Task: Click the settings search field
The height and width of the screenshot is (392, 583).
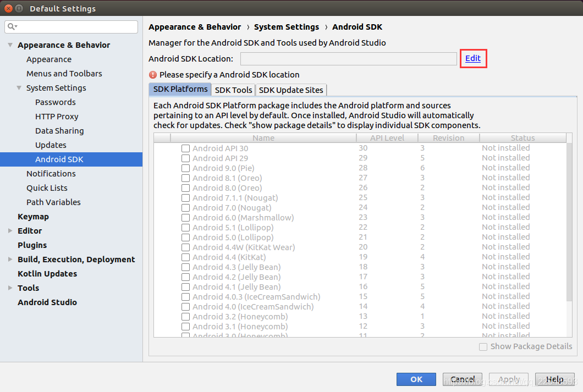Action: pyautogui.click(x=71, y=27)
